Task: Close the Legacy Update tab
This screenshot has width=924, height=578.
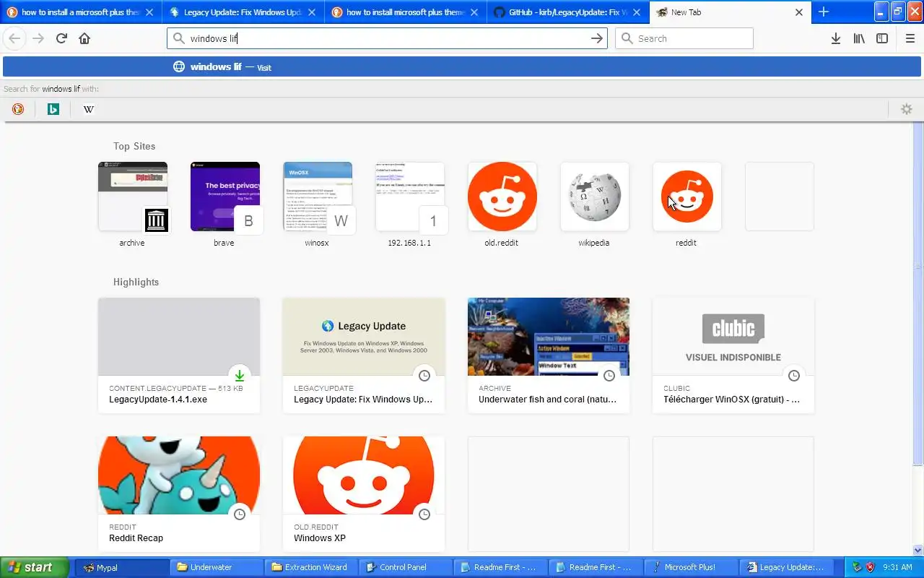Action: 312,12
